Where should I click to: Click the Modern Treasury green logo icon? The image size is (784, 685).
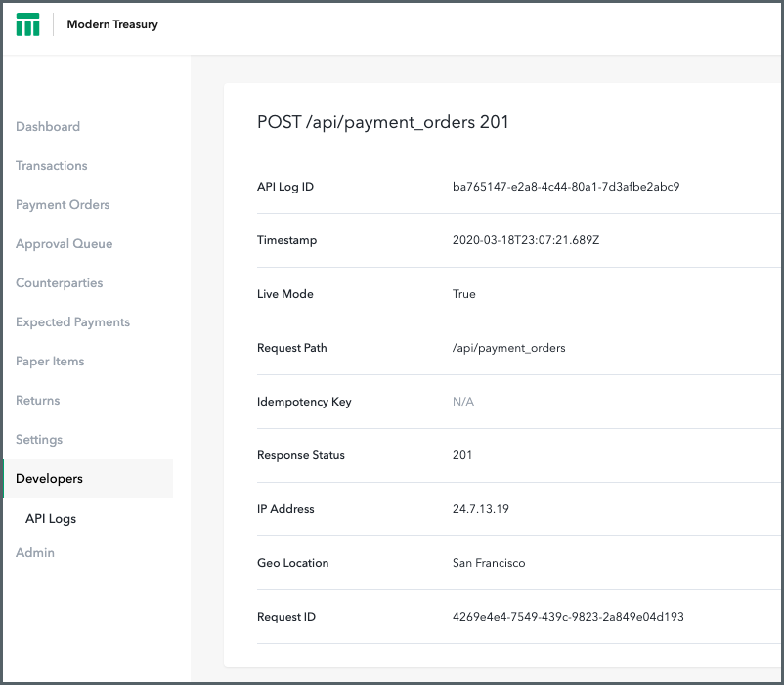(x=28, y=24)
